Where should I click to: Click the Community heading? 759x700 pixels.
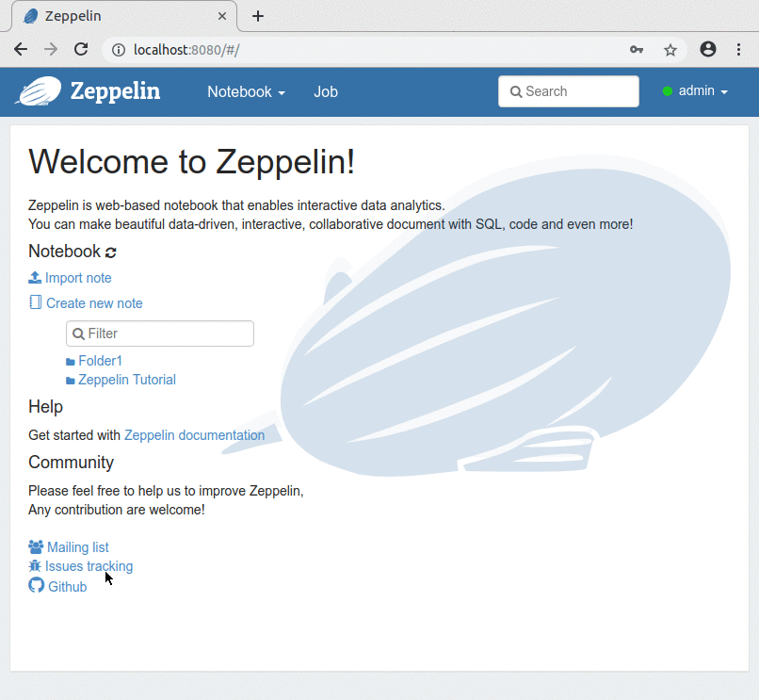click(72, 463)
